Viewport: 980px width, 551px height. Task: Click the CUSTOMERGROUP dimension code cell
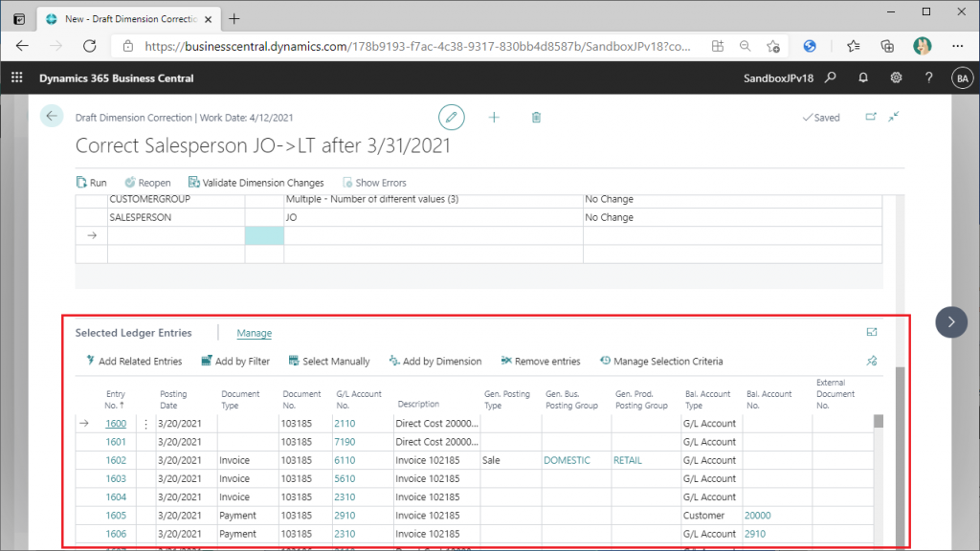click(176, 199)
